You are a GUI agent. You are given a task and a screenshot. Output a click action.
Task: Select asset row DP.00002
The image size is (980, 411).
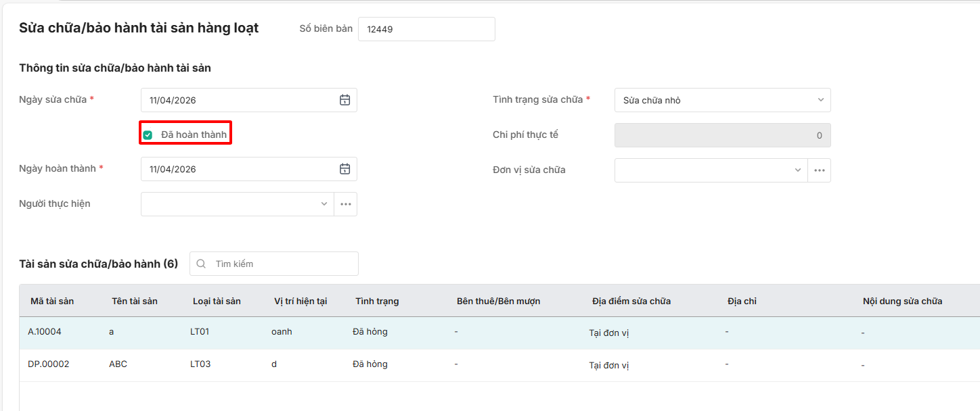(x=49, y=364)
